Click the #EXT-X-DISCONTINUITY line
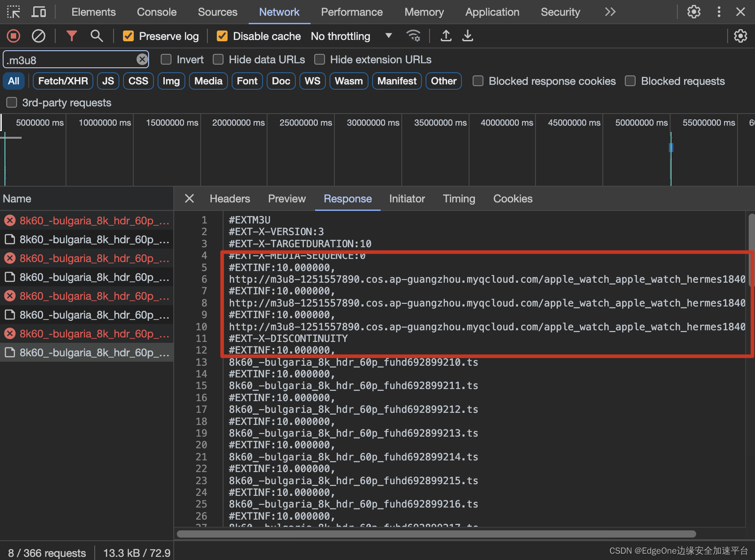The height and width of the screenshot is (560, 755). point(288,338)
